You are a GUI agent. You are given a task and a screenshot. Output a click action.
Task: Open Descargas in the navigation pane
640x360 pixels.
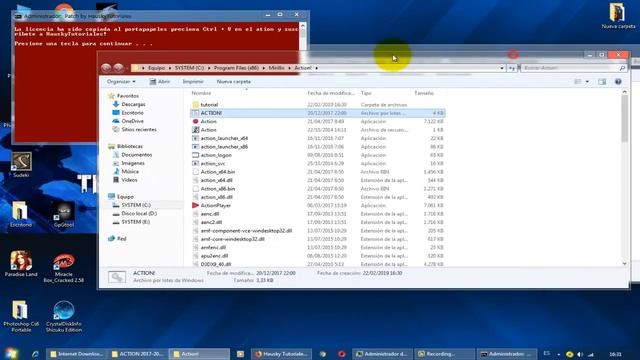point(133,104)
